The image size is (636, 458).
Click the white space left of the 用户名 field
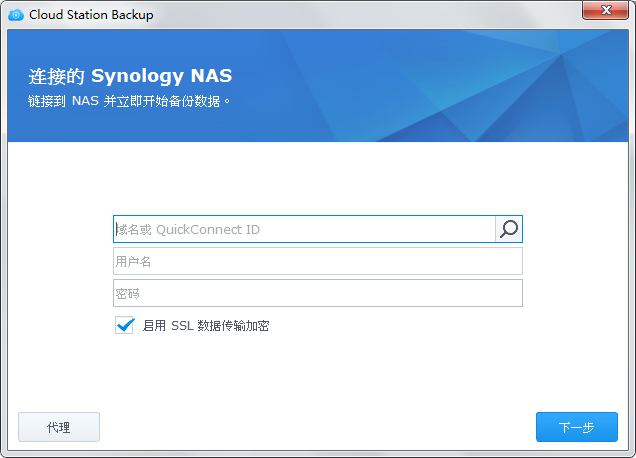coord(60,261)
